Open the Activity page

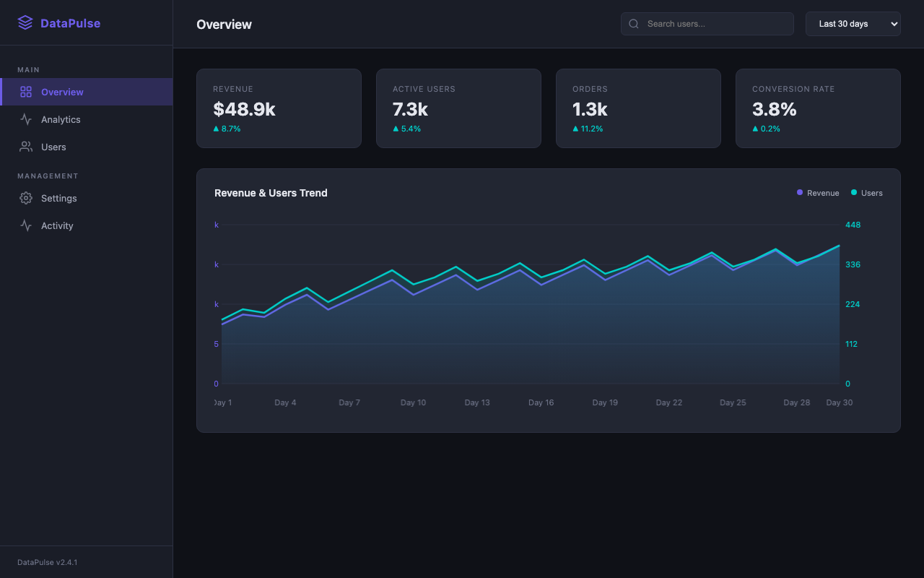tap(87, 225)
